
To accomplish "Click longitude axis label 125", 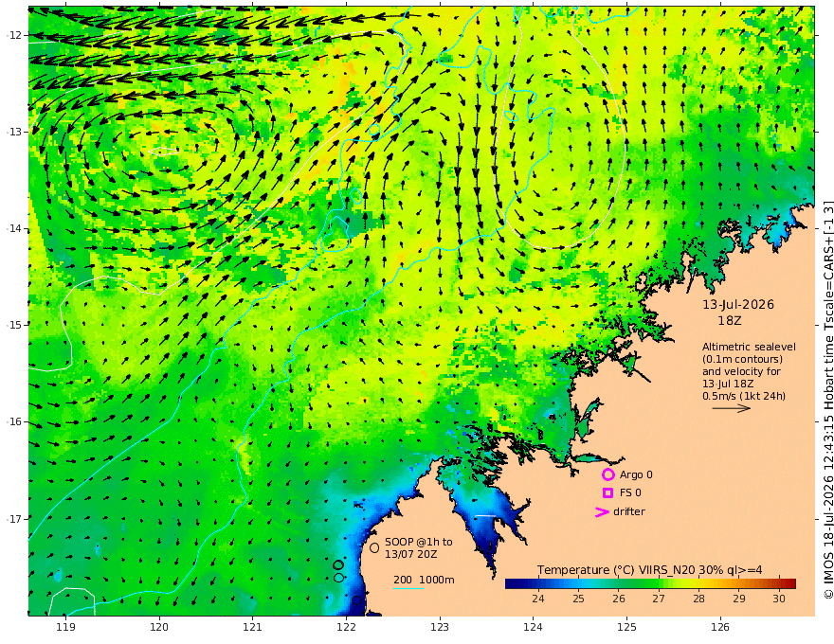I will (627, 628).
